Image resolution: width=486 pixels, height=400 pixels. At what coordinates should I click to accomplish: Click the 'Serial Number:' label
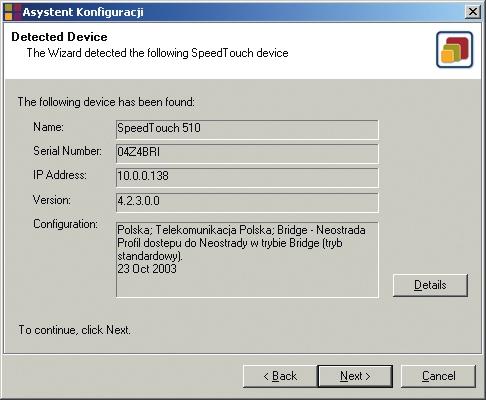(67, 151)
